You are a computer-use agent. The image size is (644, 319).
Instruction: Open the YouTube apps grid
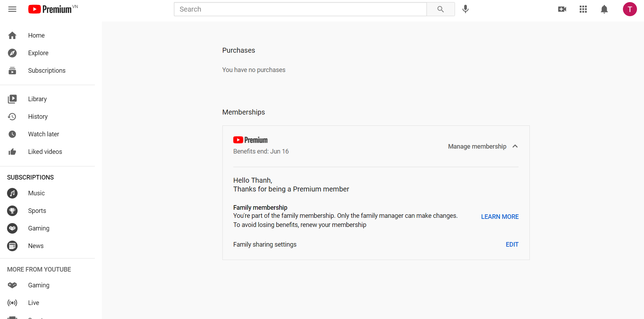point(583,9)
